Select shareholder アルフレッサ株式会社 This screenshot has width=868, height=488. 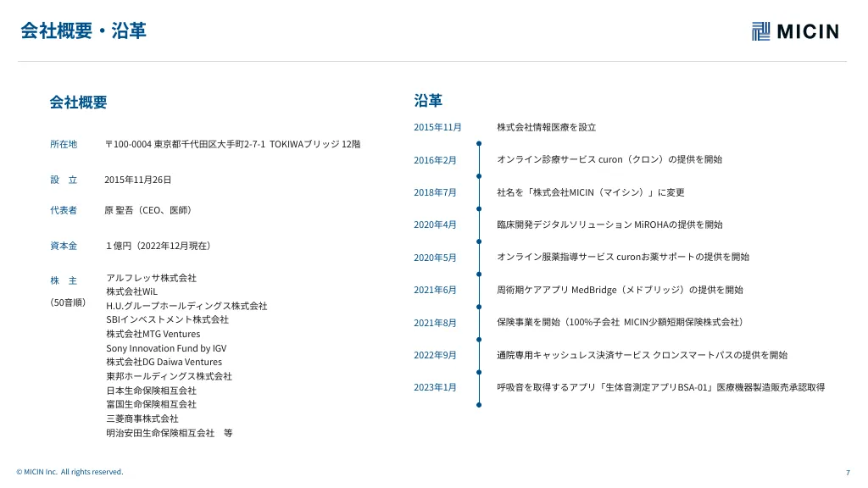point(151,278)
